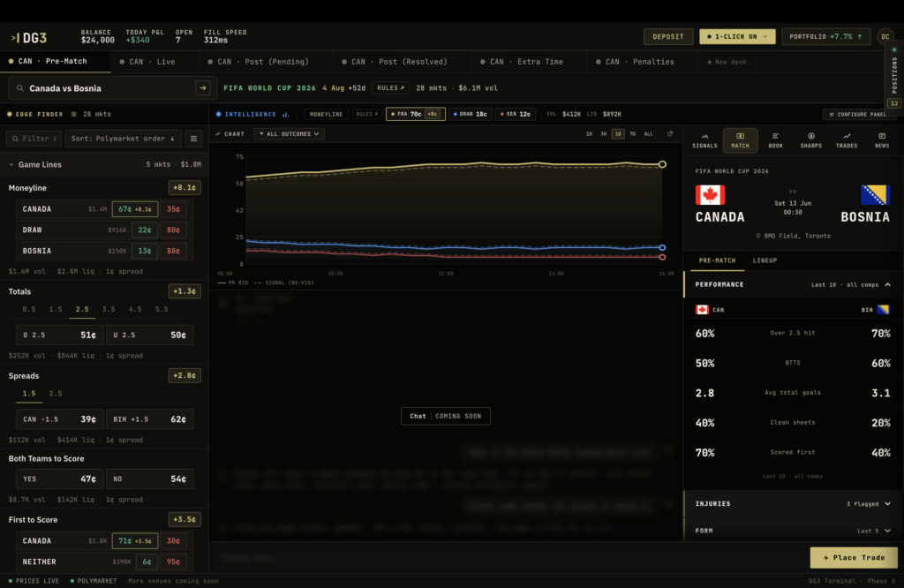Select the 3H chart timeframe

pyautogui.click(x=603, y=133)
